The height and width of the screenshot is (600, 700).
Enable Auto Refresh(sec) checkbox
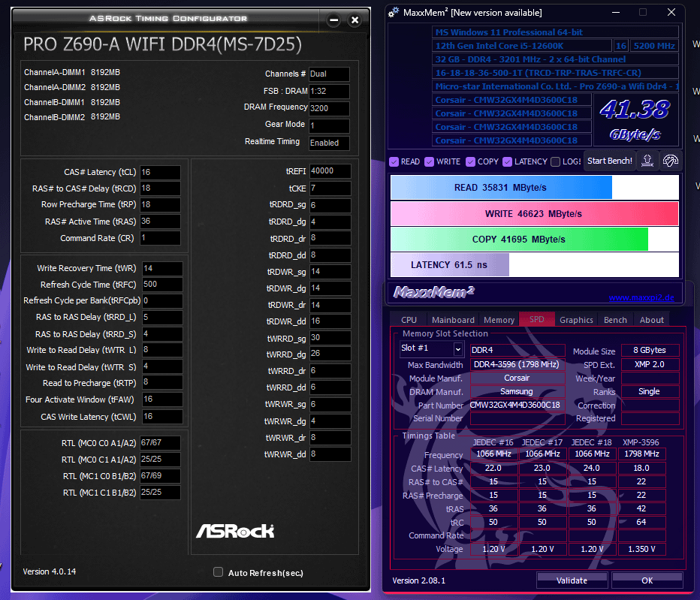[x=219, y=572]
